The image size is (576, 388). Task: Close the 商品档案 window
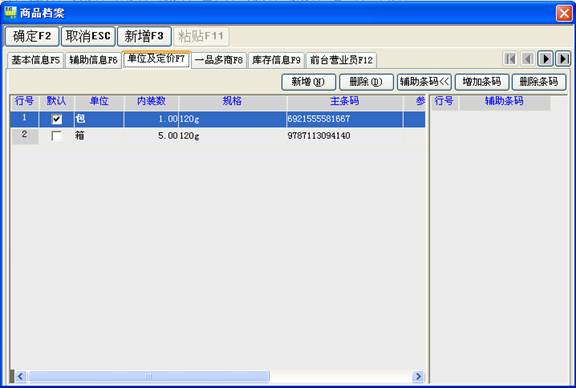point(564,14)
